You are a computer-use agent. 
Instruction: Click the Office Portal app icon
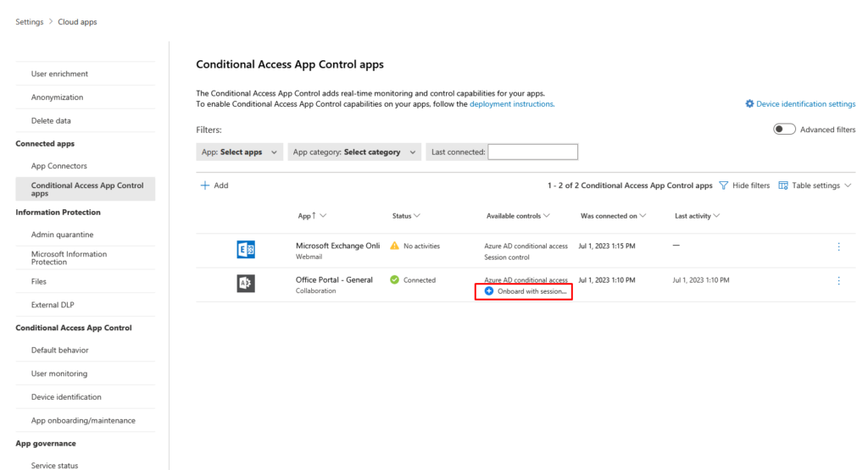pos(246,283)
